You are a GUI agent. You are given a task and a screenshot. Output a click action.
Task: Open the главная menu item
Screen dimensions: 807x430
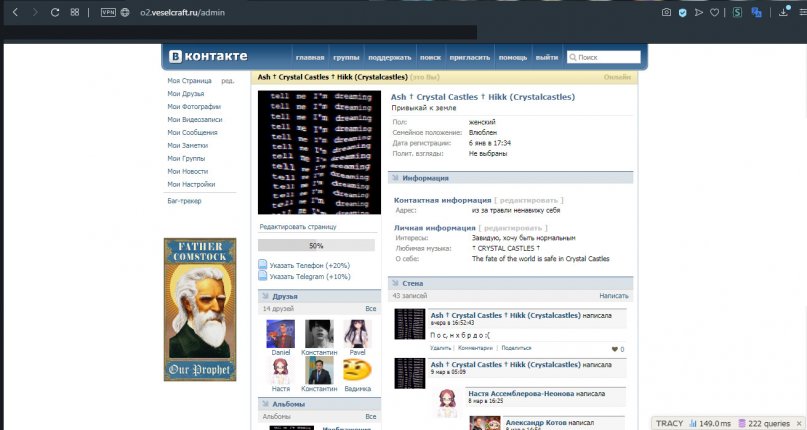tap(310, 58)
